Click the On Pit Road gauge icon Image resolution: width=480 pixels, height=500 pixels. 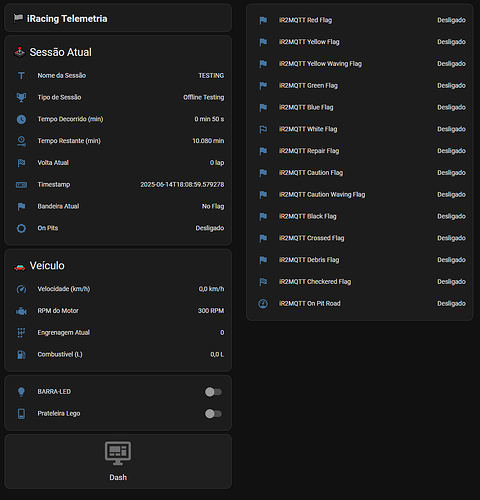click(263, 304)
